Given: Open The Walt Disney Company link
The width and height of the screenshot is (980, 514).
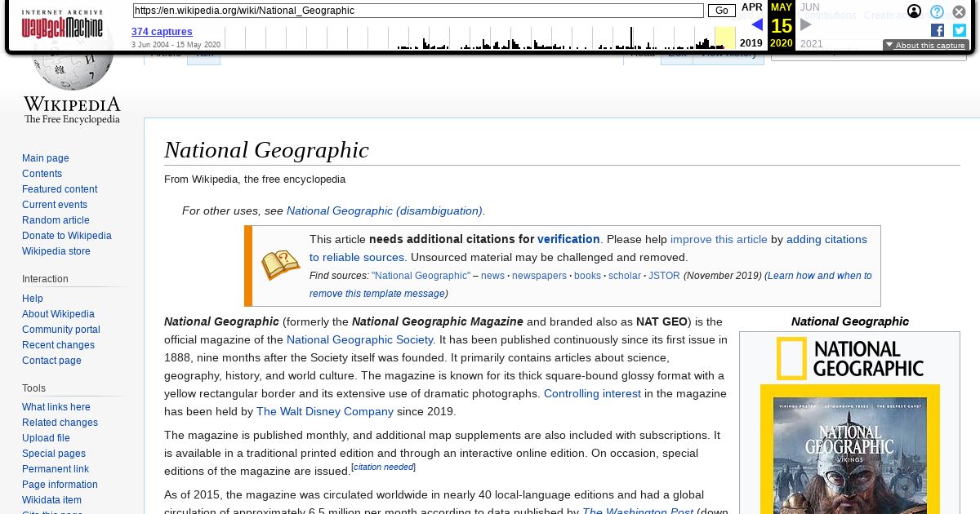Looking at the screenshot, I should pos(325,411).
